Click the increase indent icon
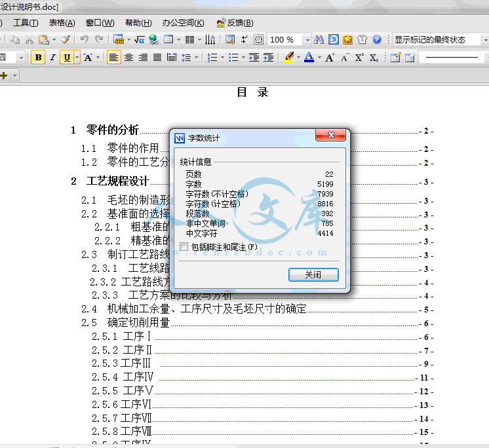489x448 pixels. (269, 58)
